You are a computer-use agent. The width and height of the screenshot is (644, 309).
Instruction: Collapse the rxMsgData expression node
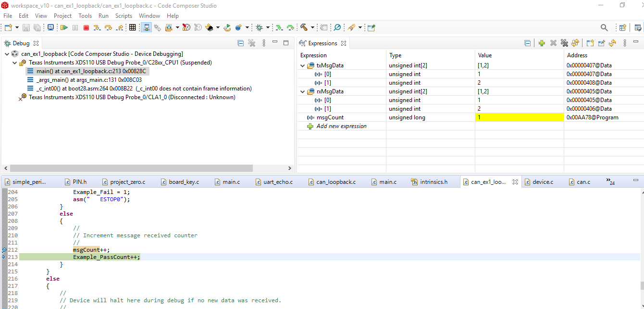coord(302,91)
